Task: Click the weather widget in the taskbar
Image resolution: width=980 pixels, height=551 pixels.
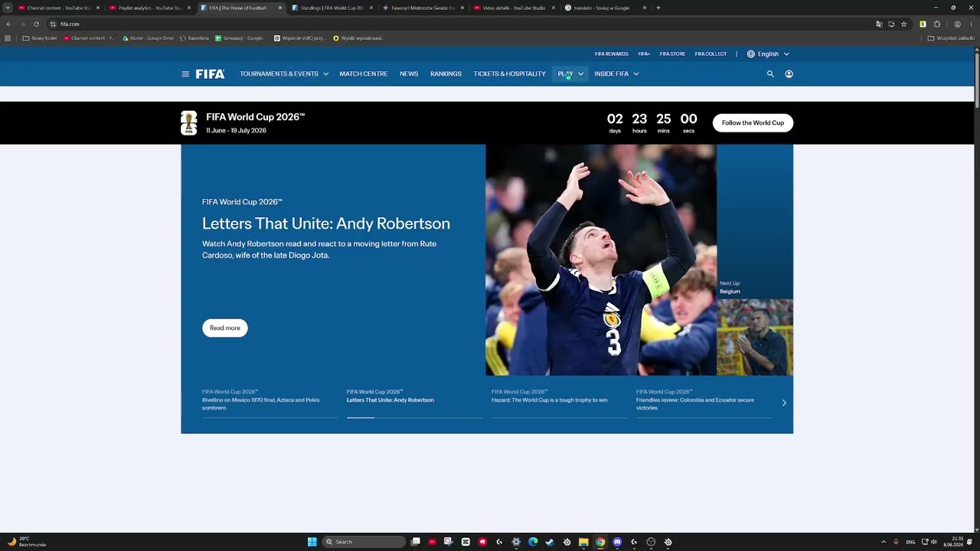Action: coord(26,542)
